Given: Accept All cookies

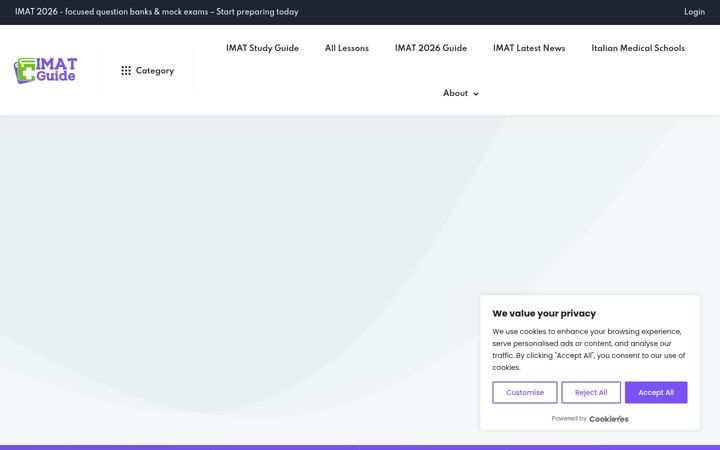Looking at the screenshot, I should [656, 393].
